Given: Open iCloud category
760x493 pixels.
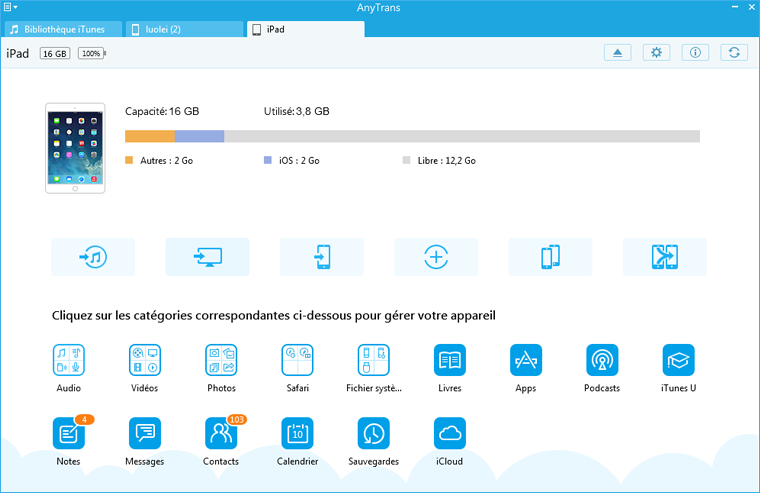Looking at the screenshot, I should click(450, 434).
